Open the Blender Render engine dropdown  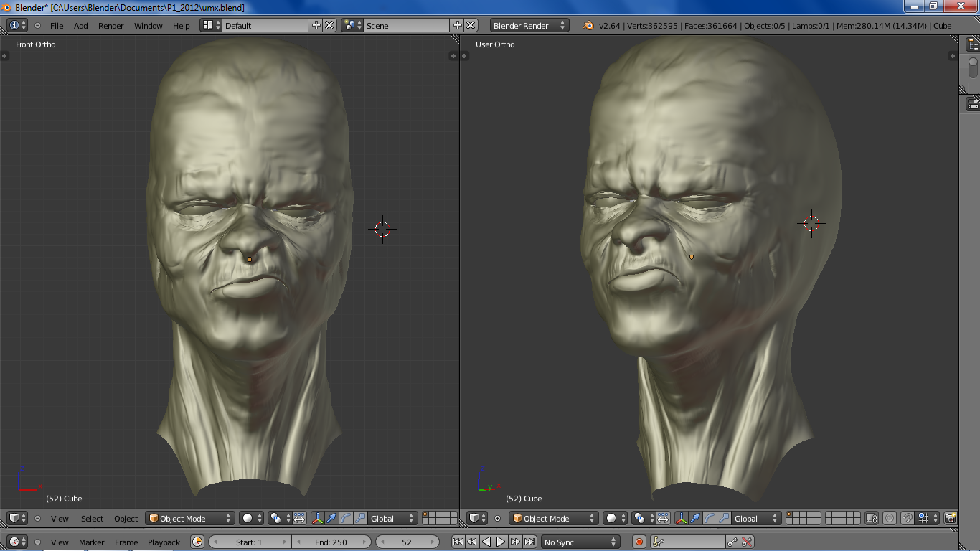(529, 25)
